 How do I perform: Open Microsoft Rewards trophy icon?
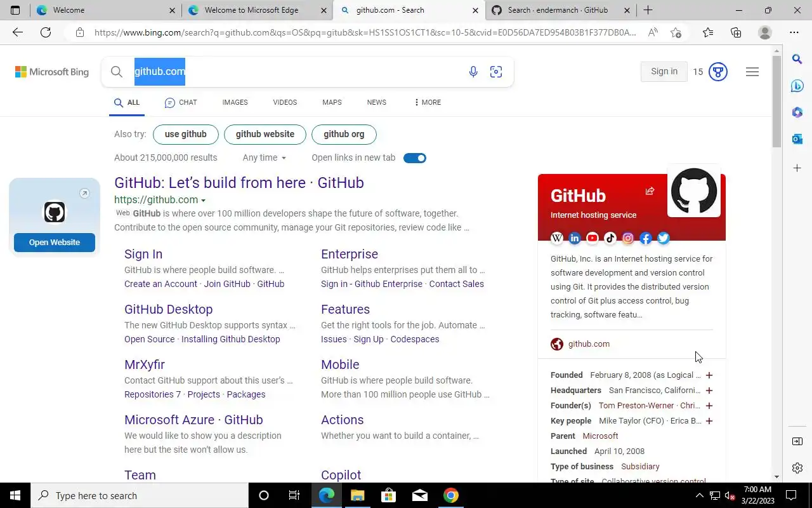click(718, 72)
